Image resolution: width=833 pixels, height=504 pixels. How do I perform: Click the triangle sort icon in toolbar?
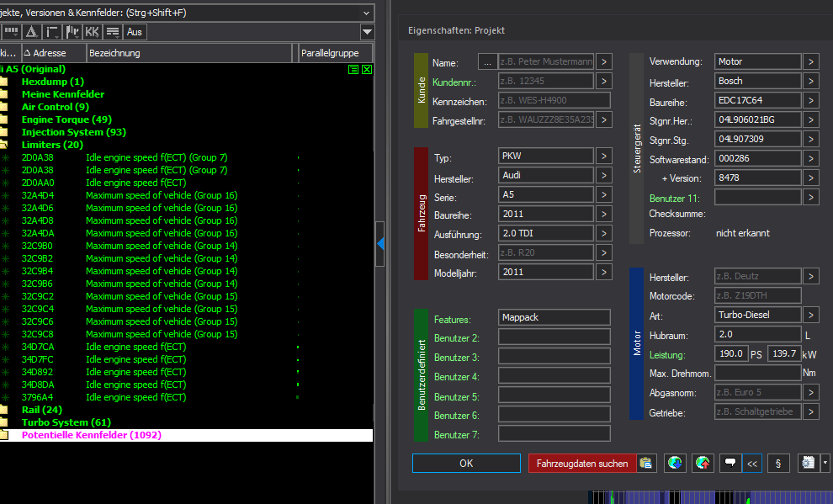pos(31,32)
